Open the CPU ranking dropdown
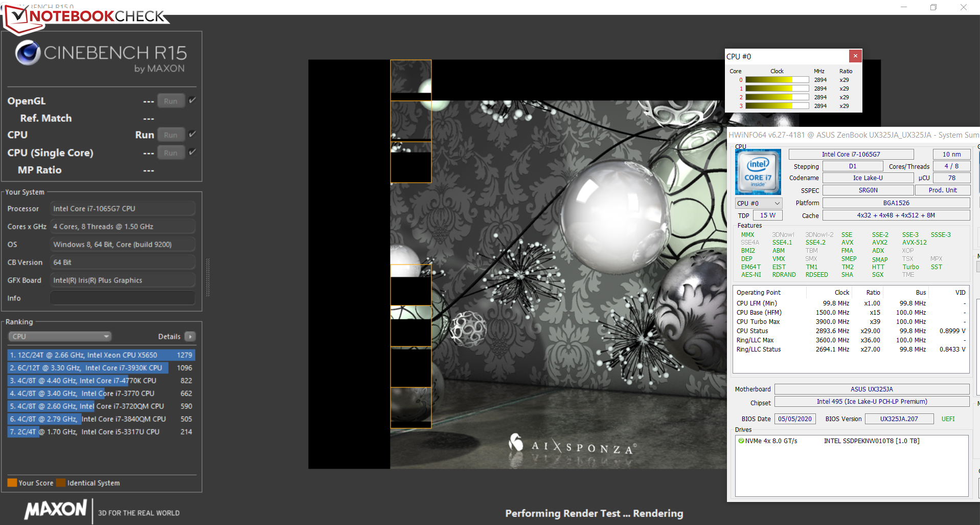Screen dimensions: 980x525 click(60, 336)
